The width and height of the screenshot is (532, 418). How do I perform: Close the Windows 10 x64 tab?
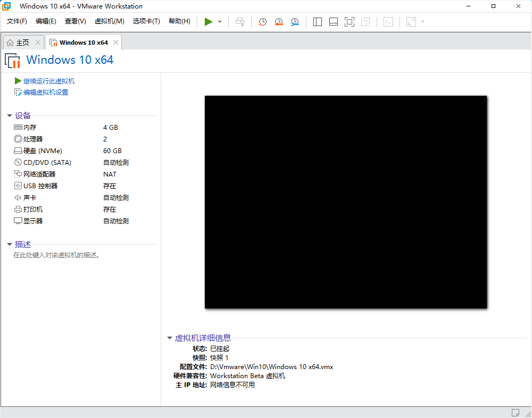(x=115, y=43)
